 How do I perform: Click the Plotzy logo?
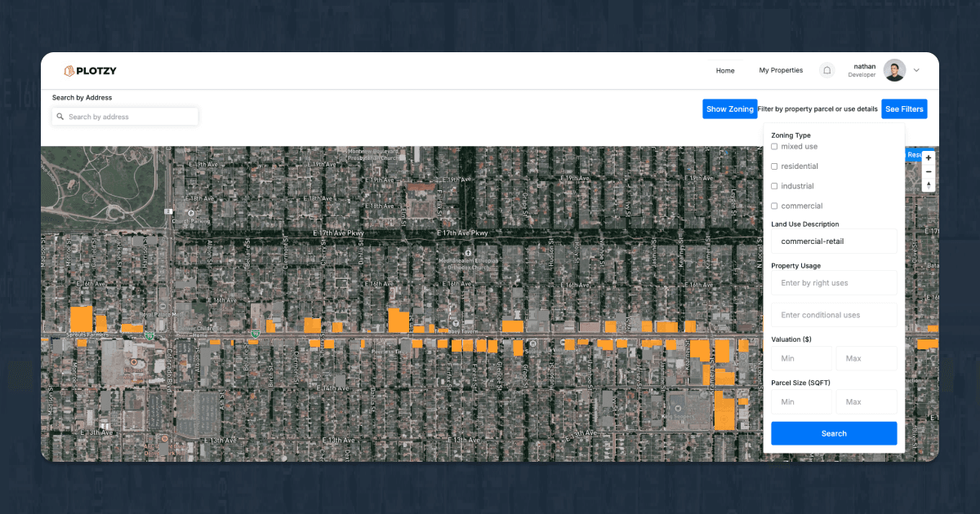point(90,71)
